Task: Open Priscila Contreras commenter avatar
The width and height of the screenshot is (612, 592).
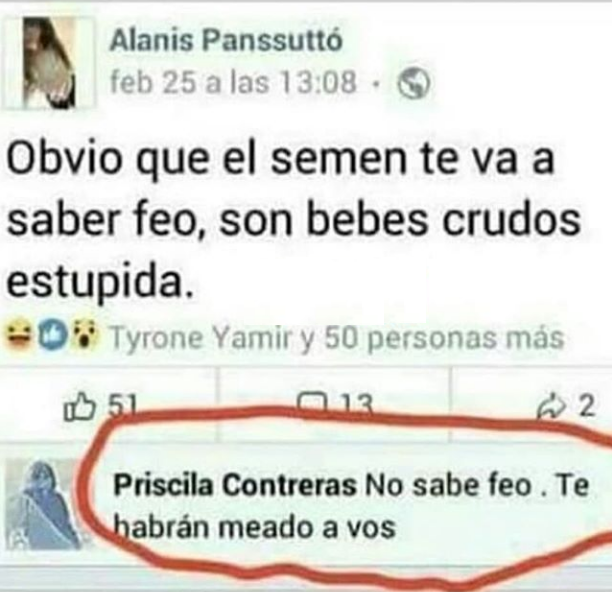Action: click(42, 505)
